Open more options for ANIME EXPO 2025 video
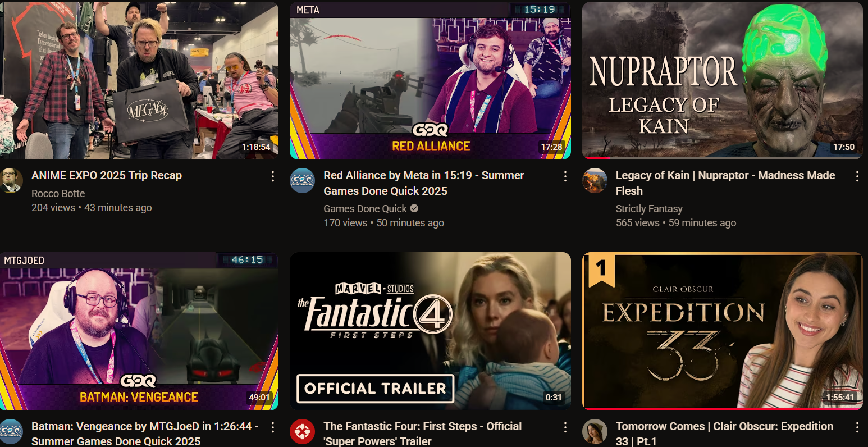 [273, 176]
